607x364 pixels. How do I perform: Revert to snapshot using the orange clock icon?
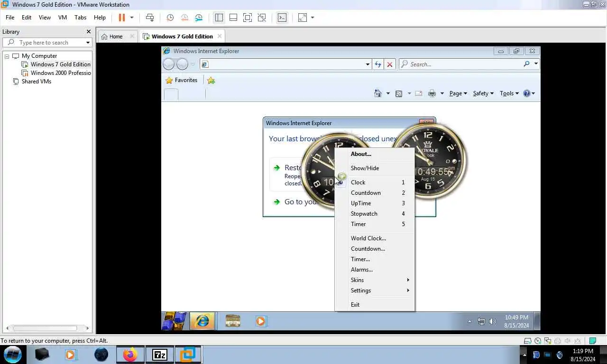click(184, 18)
